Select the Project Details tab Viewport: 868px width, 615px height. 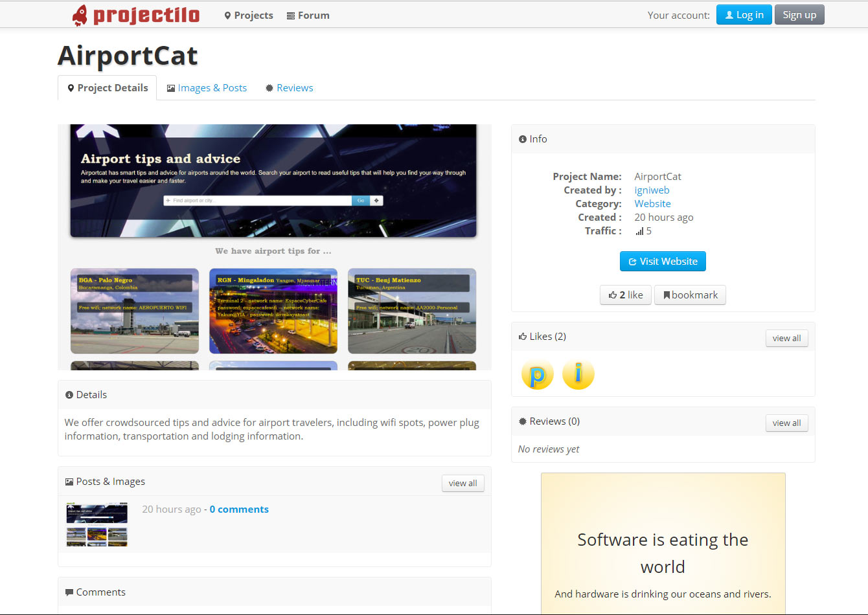coord(108,88)
